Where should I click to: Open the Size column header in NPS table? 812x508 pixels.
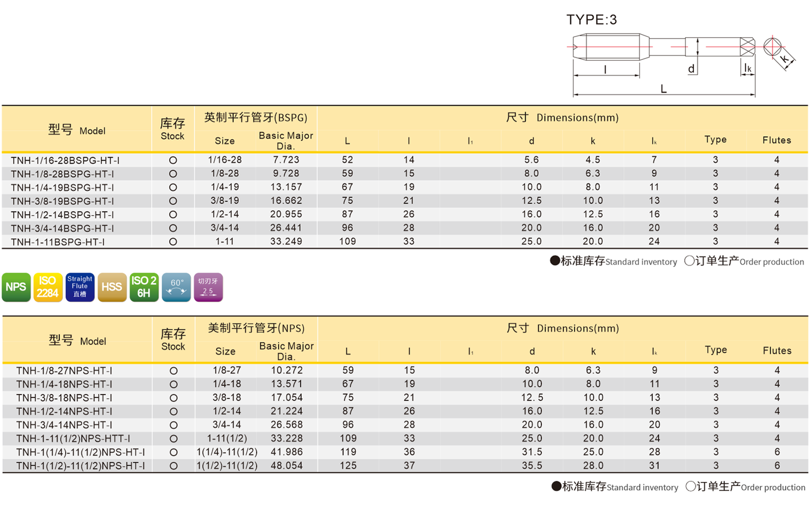[225, 351]
